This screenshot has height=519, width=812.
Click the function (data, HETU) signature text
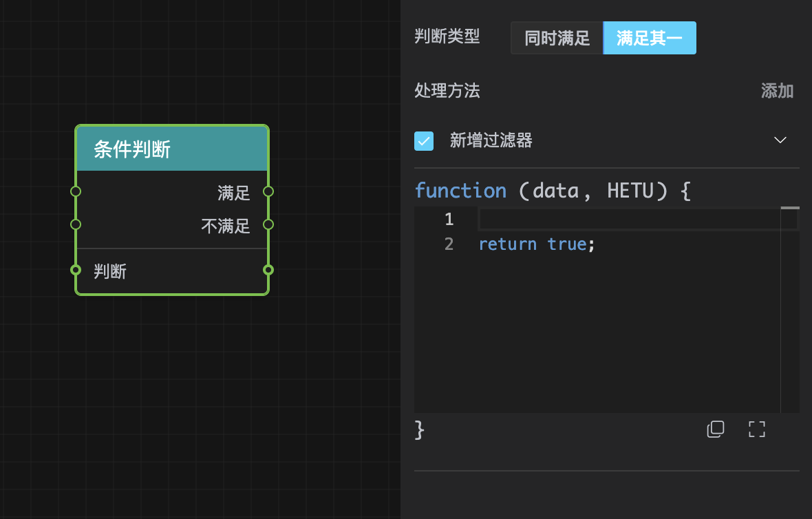[552, 191]
